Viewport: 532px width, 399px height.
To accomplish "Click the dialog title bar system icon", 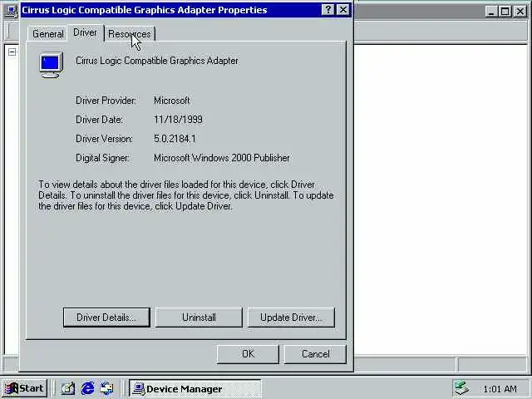I will (11, 11).
